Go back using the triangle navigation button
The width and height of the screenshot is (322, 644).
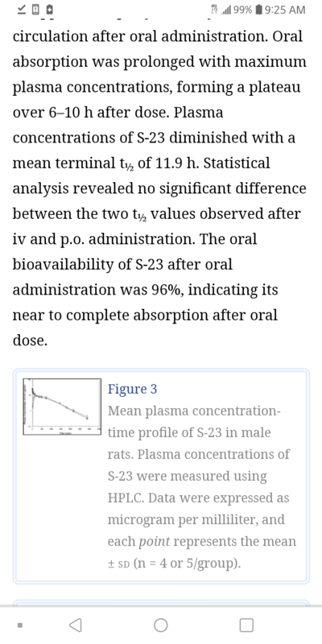point(75,625)
